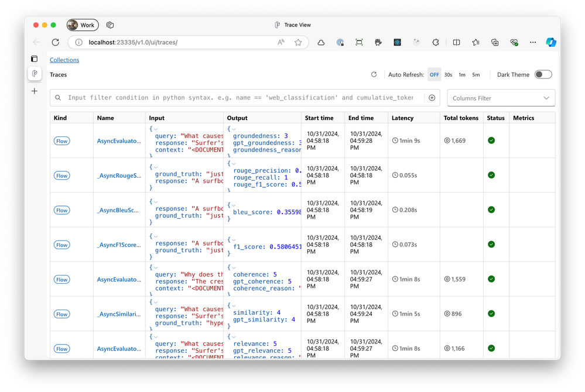
Task: Open the _AsyncBleuSc... trace link
Action: pyautogui.click(x=118, y=210)
